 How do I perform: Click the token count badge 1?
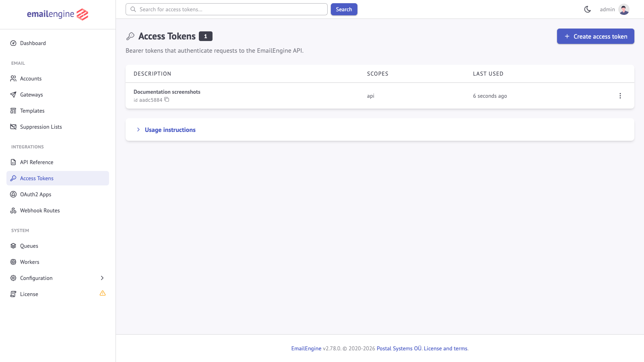206,36
